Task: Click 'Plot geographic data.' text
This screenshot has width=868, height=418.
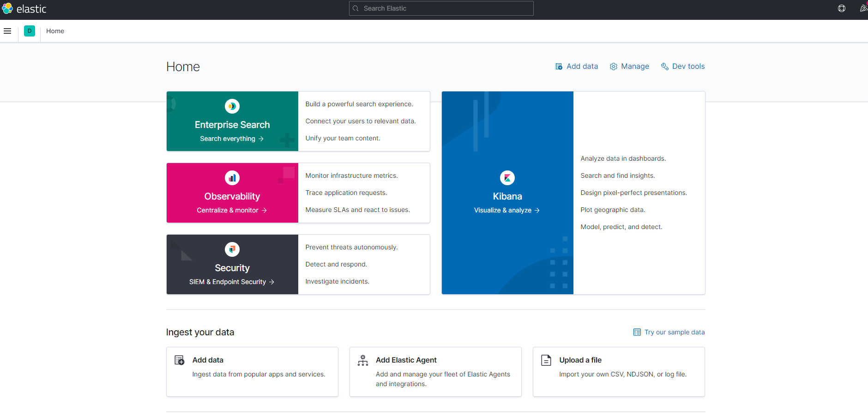Action: pos(613,210)
